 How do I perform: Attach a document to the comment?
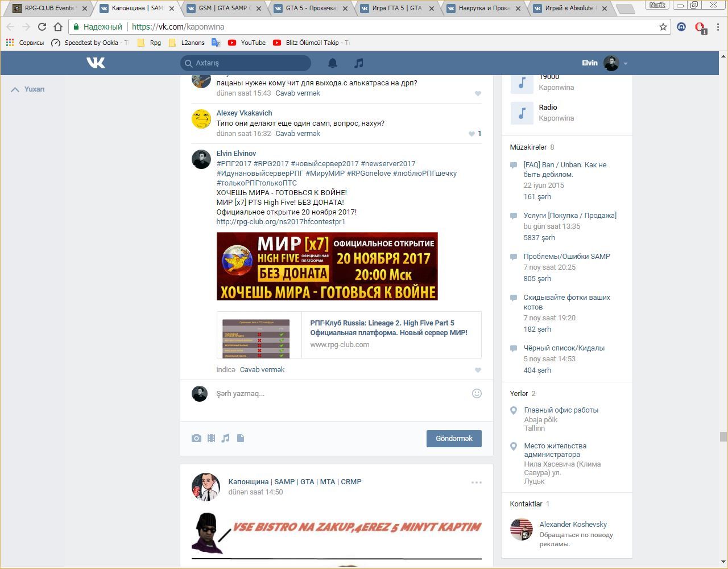tap(241, 438)
